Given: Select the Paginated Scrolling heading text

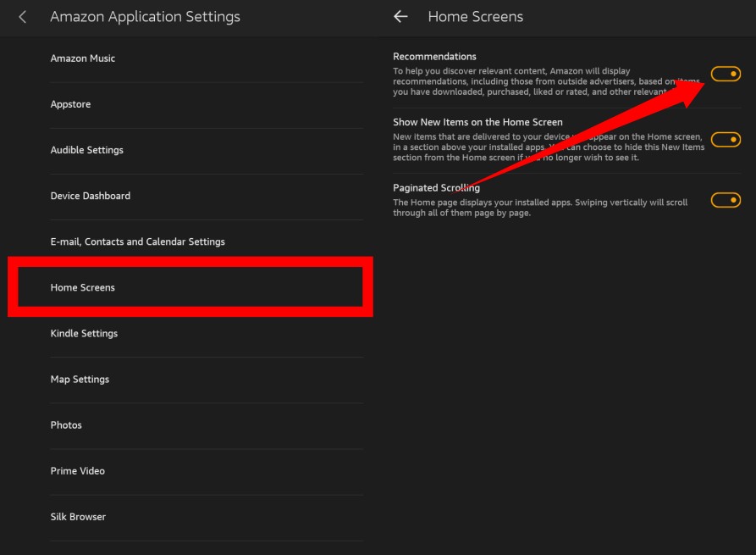Looking at the screenshot, I should tap(436, 188).
